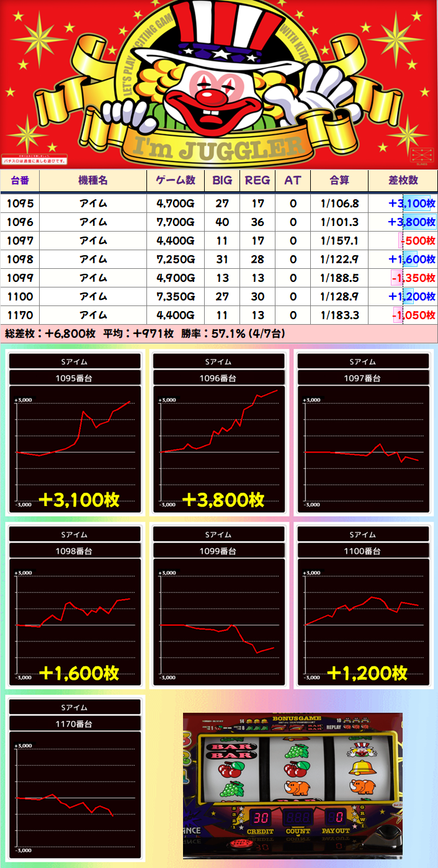438x868 pixels.
Task: Click the 差枚数 column header
Action: point(403,181)
